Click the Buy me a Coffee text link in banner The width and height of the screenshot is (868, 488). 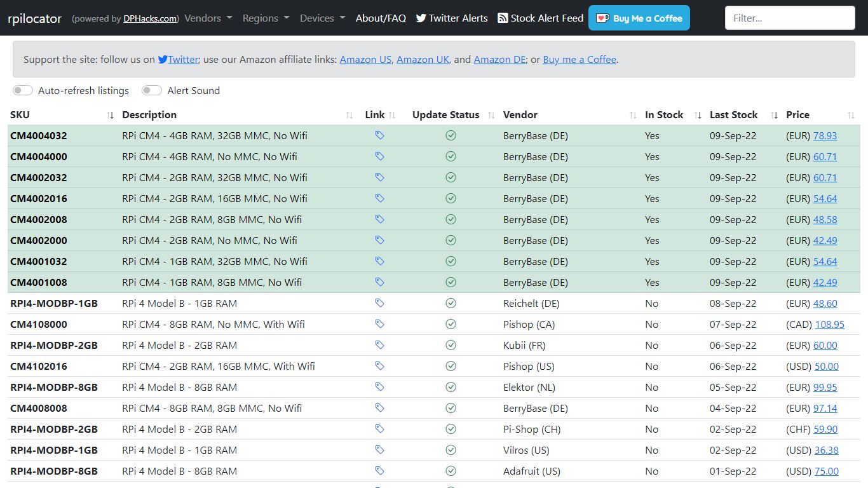[x=580, y=59]
